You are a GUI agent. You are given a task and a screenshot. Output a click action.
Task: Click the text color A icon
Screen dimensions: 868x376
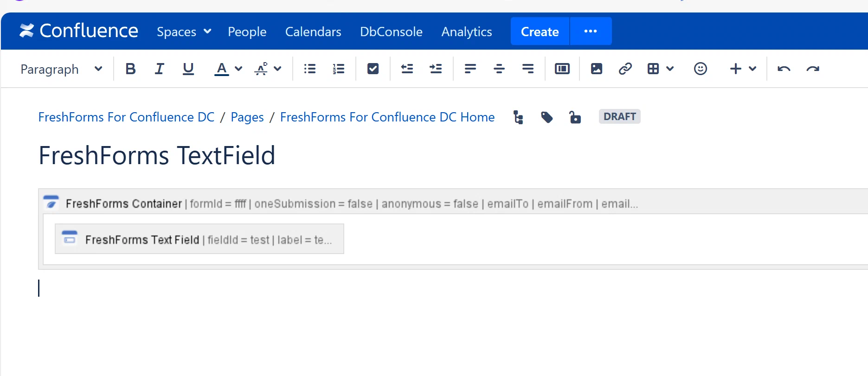click(x=222, y=69)
